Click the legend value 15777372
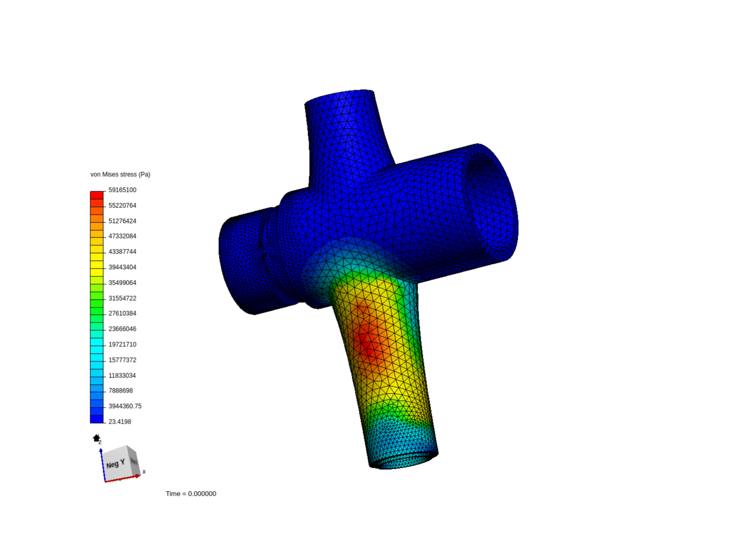The image size is (747, 560). [x=122, y=360]
